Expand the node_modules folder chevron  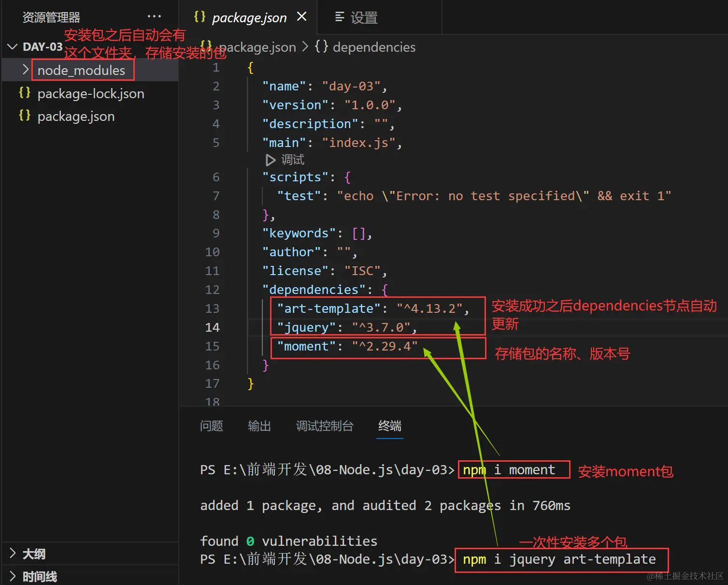26,70
